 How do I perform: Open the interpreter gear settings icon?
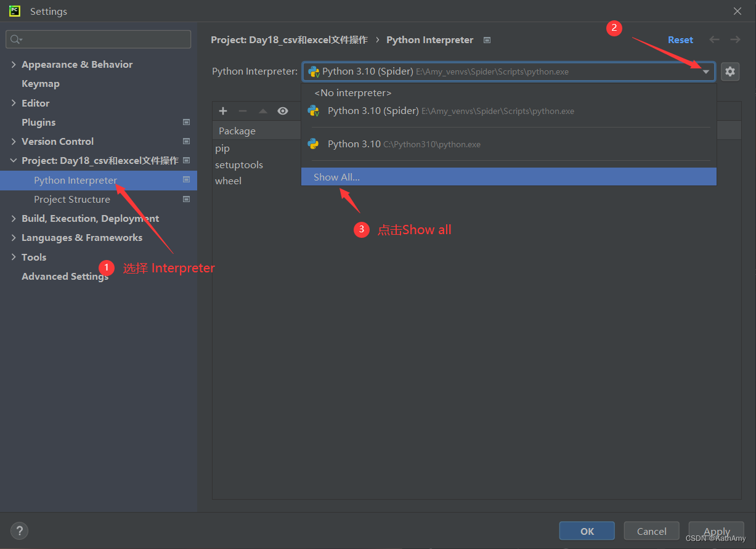click(730, 71)
